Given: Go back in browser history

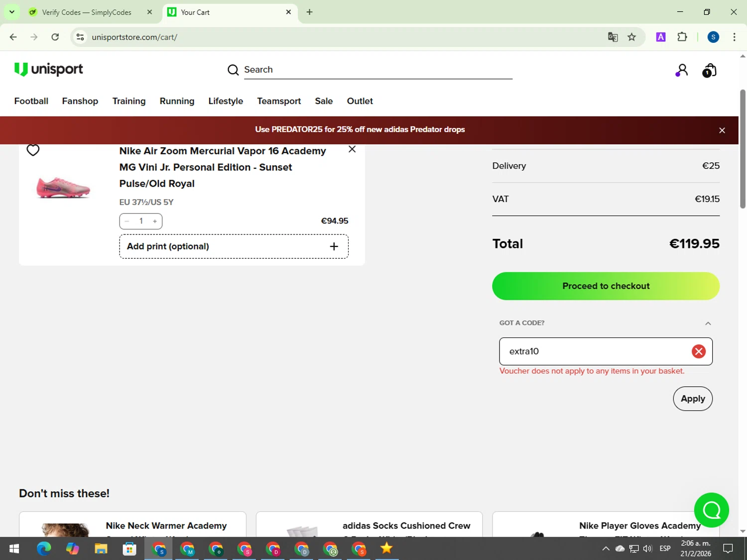Looking at the screenshot, I should [x=13, y=37].
